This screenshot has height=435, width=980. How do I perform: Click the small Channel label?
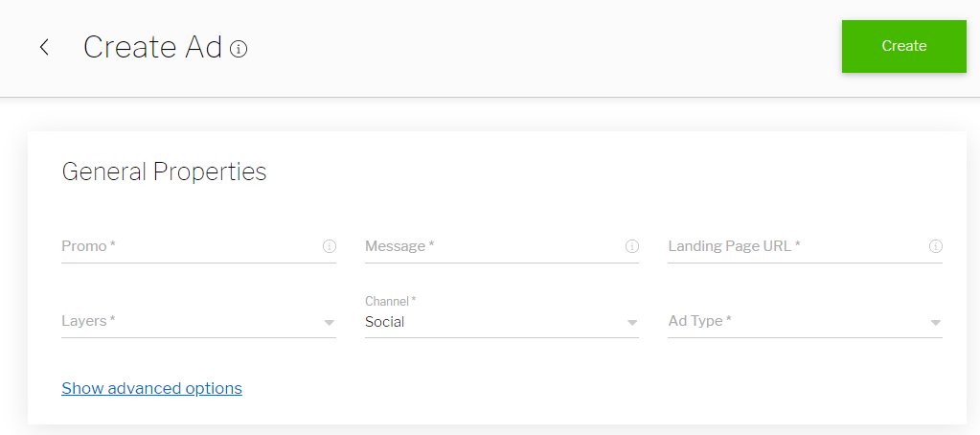[390, 301]
